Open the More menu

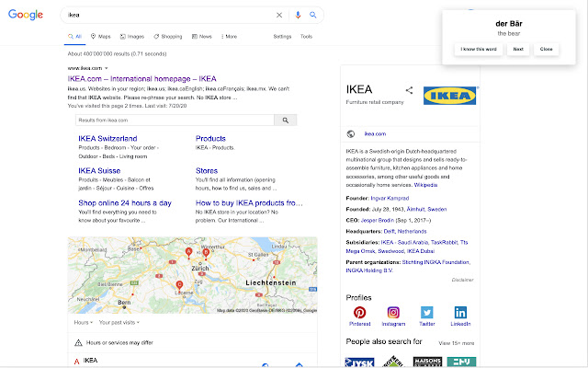229,37
